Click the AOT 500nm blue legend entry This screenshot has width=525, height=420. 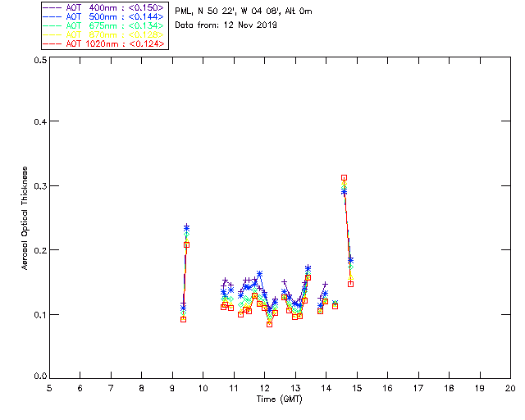coord(104,16)
